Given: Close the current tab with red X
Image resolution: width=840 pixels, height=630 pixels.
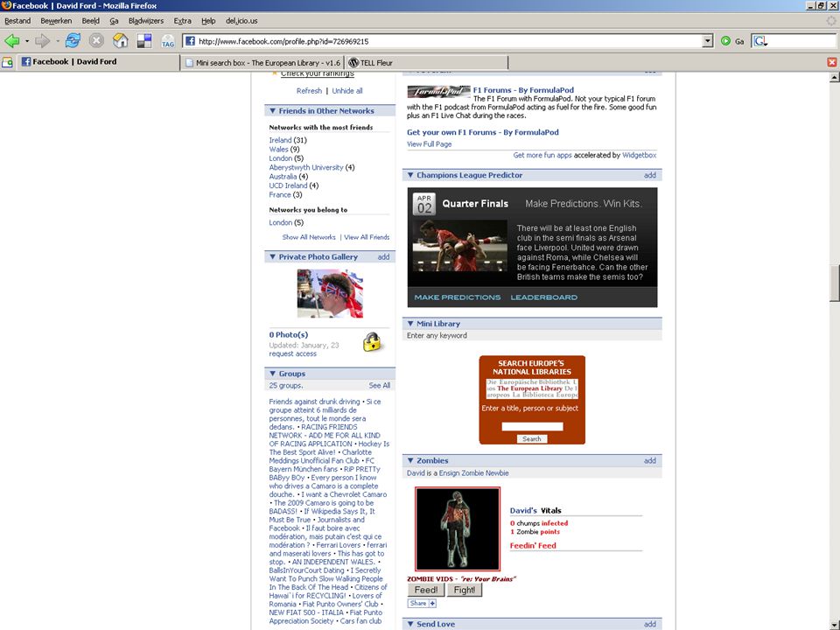Looking at the screenshot, I should (x=832, y=62).
